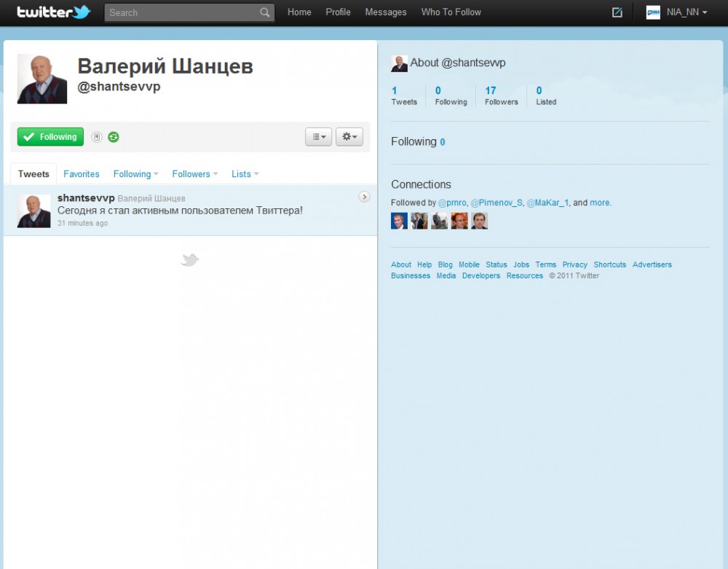Toggle the green Following button
The height and width of the screenshot is (569, 728).
pyautogui.click(x=50, y=137)
